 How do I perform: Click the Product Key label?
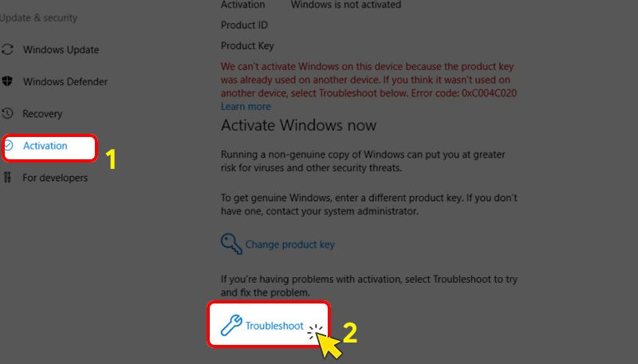247,46
